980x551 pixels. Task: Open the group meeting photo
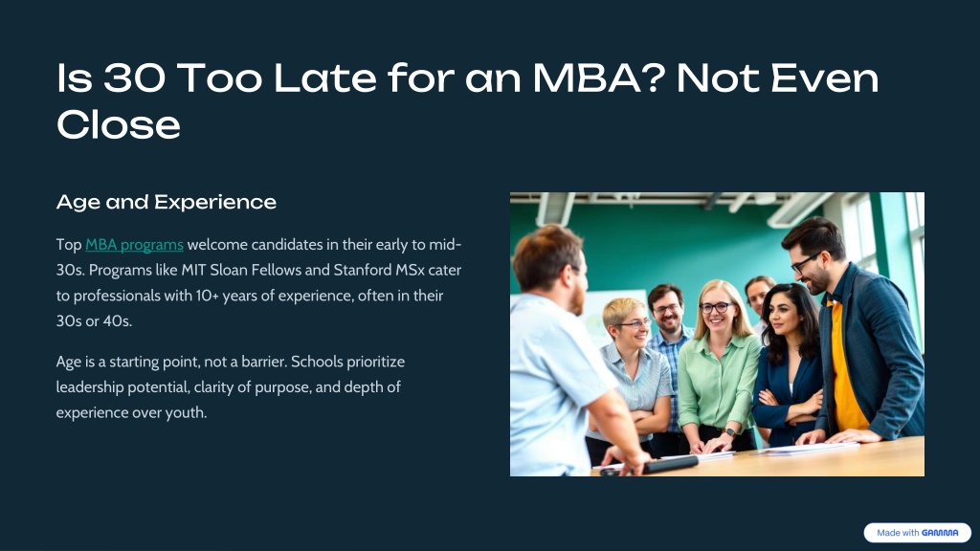click(x=717, y=334)
